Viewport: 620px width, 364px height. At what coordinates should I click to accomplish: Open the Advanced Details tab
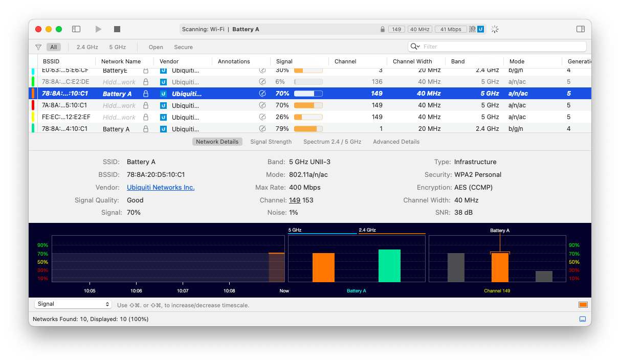pos(396,142)
